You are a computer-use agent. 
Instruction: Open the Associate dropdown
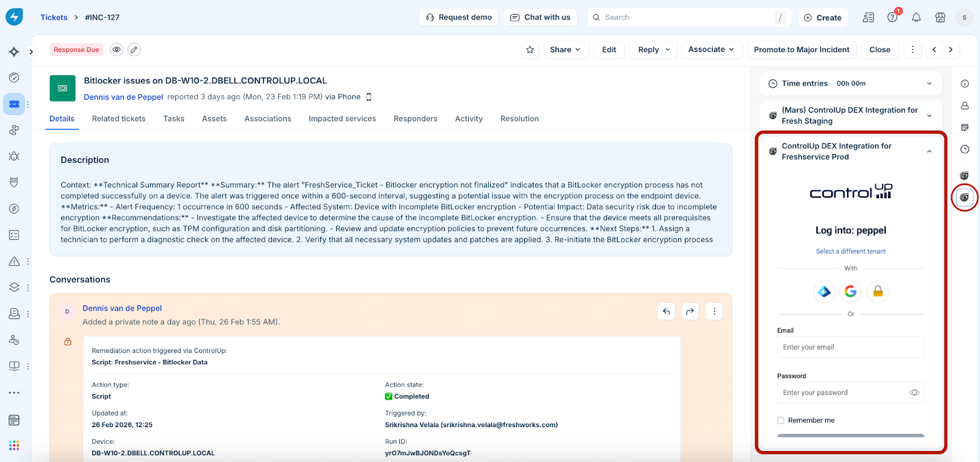(711, 50)
